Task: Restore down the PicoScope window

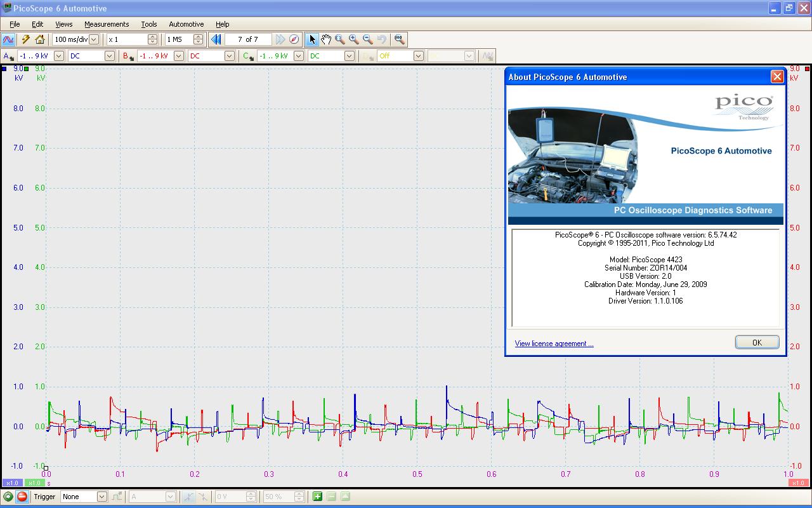Action: pyautogui.click(x=789, y=8)
